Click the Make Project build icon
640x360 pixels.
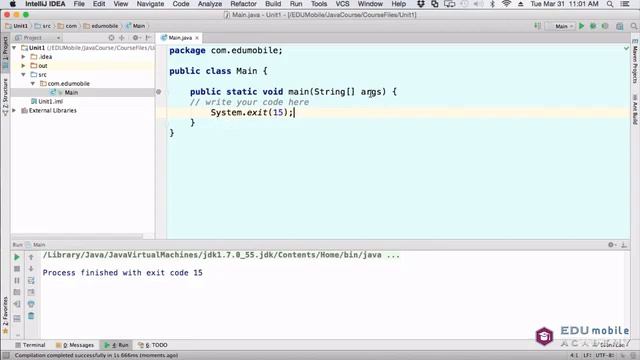[x=538, y=26]
